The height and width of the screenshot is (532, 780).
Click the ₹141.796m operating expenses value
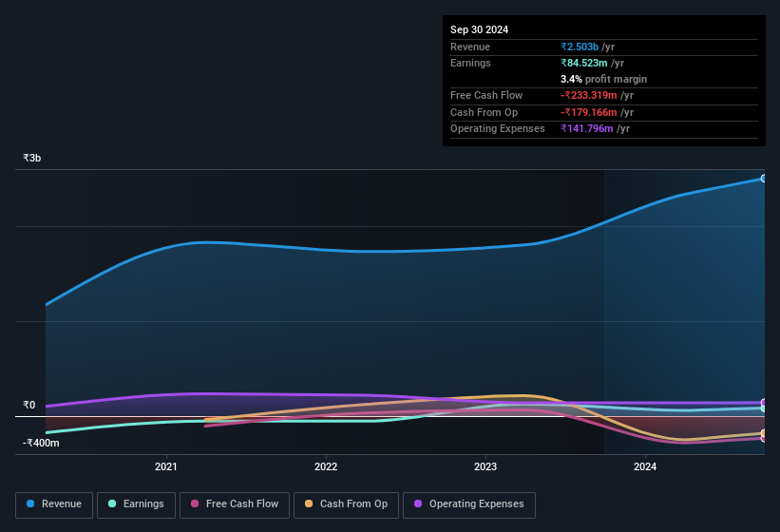(587, 128)
